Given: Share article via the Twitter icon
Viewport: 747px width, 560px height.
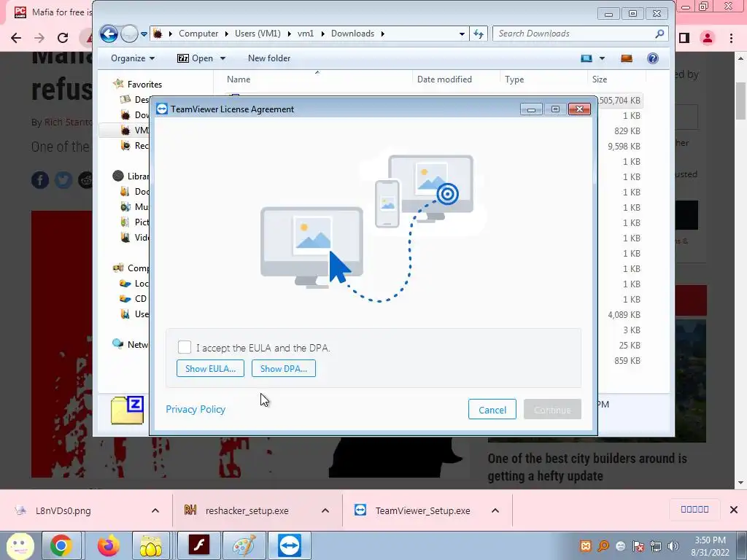Looking at the screenshot, I should click(63, 180).
